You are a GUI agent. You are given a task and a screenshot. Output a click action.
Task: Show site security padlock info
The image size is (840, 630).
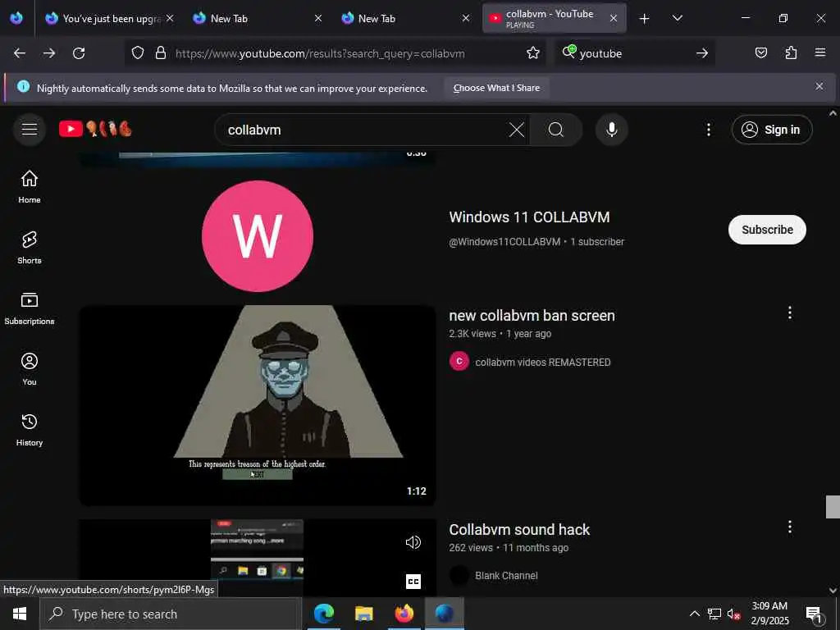(x=160, y=53)
